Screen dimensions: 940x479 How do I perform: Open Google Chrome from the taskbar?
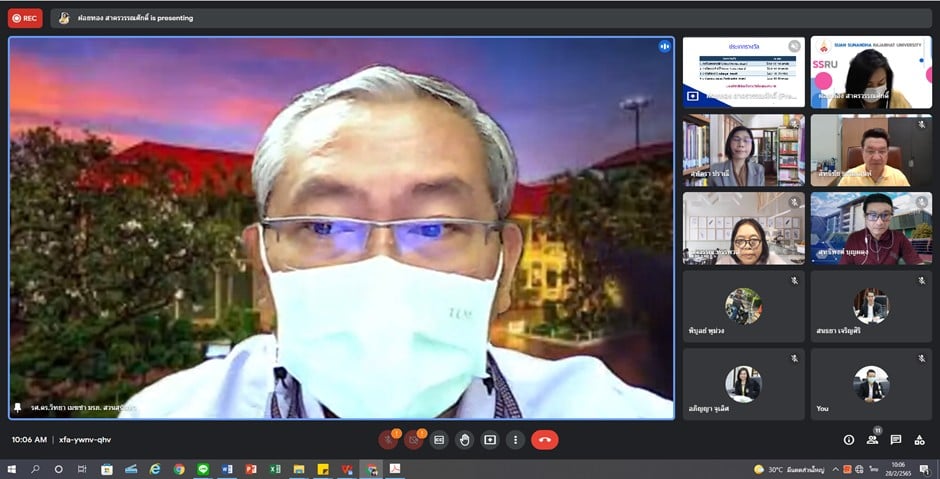click(x=179, y=469)
